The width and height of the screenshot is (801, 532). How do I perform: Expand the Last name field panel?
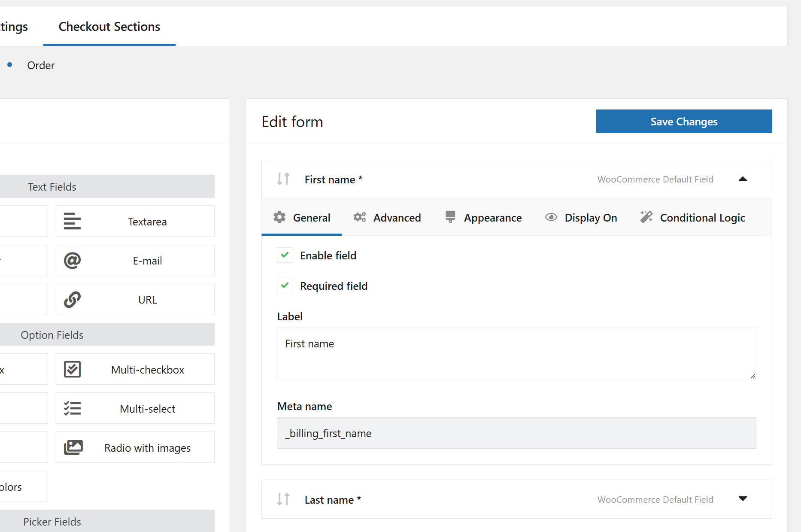click(743, 499)
